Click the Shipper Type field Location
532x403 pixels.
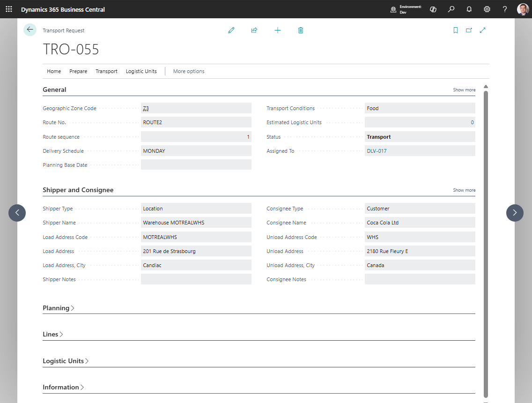point(196,209)
